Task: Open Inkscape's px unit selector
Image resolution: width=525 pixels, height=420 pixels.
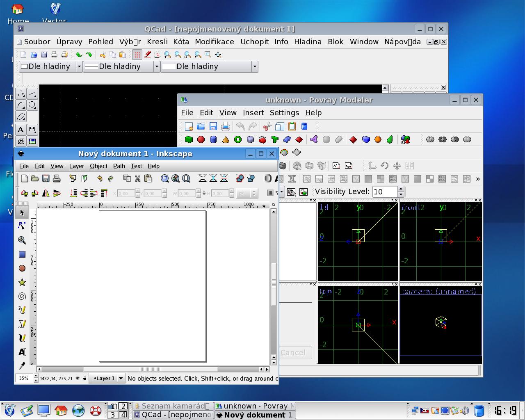Action: [247, 193]
